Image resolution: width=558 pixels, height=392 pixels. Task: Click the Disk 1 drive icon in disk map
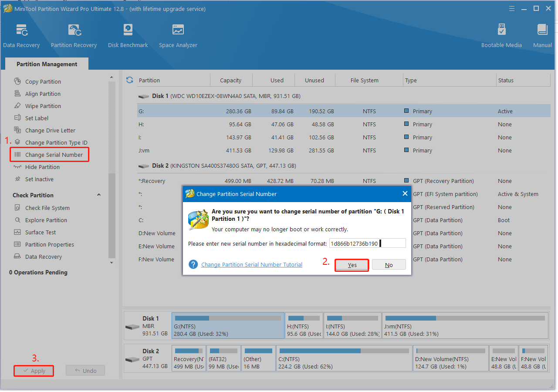(x=132, y=327)
